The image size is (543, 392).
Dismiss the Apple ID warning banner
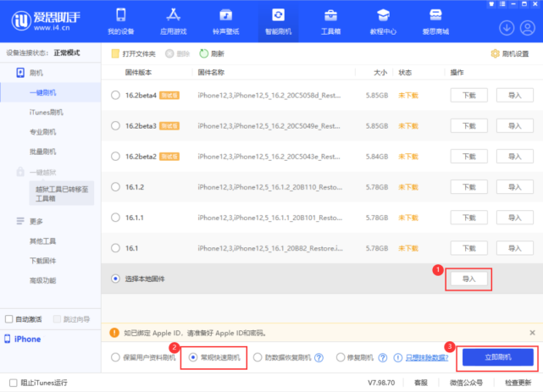(x=532, y=333)
